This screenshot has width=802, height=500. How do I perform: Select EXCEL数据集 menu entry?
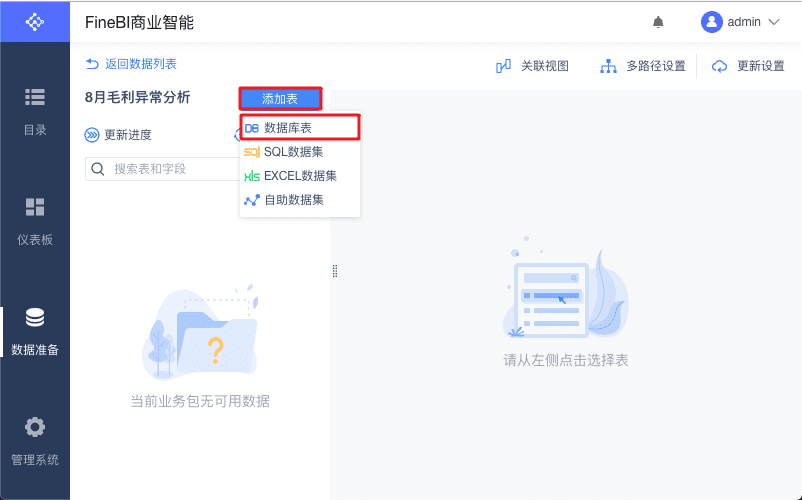300,176
